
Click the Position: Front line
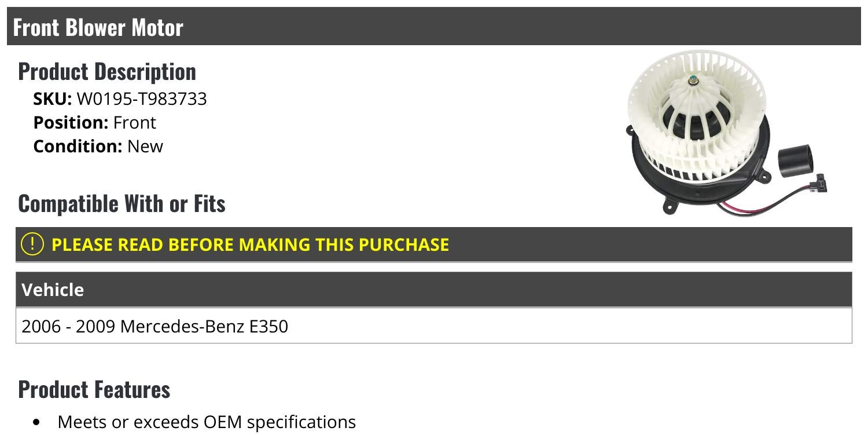95,123
